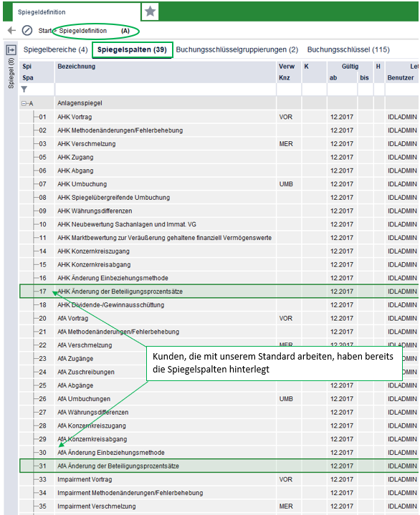Viewport: 420px width, 515px height.
Task: Select row 07 AHK Umbuchung
Action: point(219,184)
